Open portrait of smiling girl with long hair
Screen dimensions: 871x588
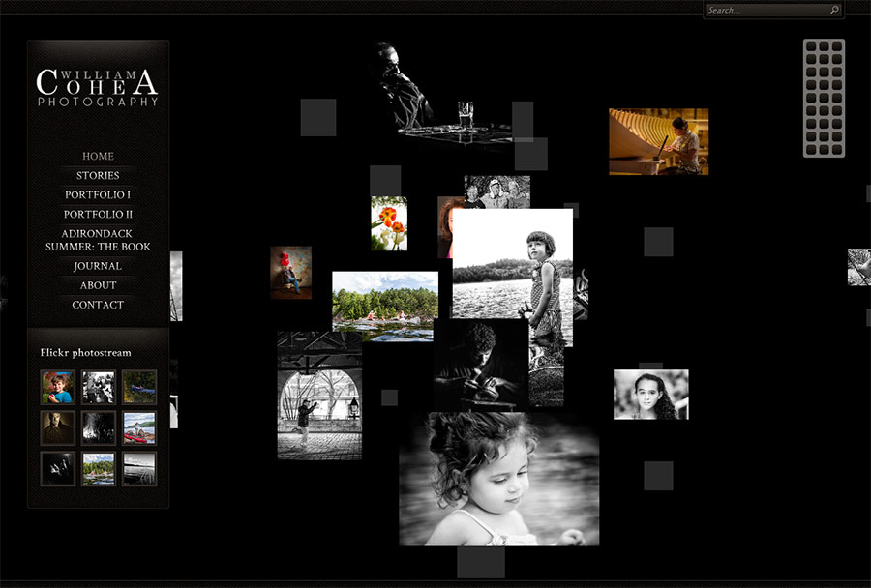coord(651,395)
